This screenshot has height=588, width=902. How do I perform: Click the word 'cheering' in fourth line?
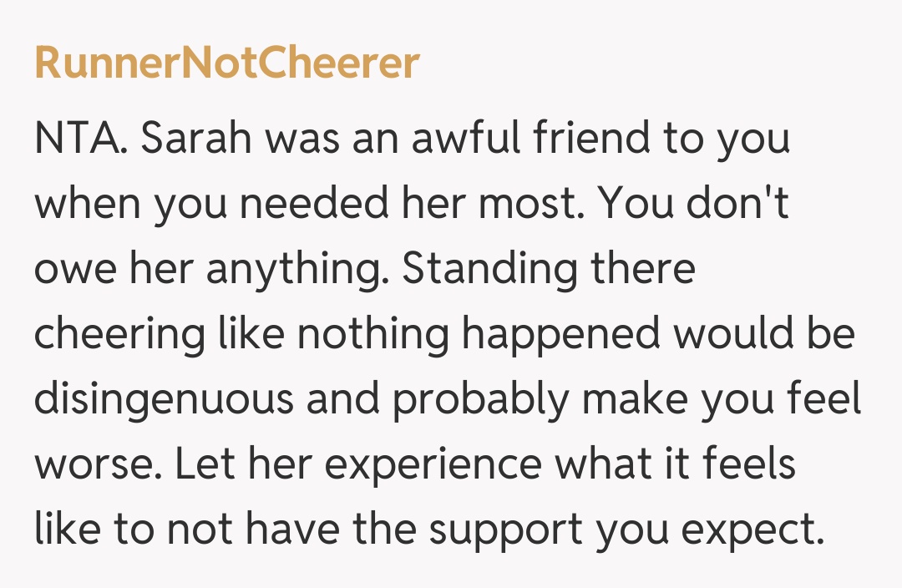click(120, 335)
